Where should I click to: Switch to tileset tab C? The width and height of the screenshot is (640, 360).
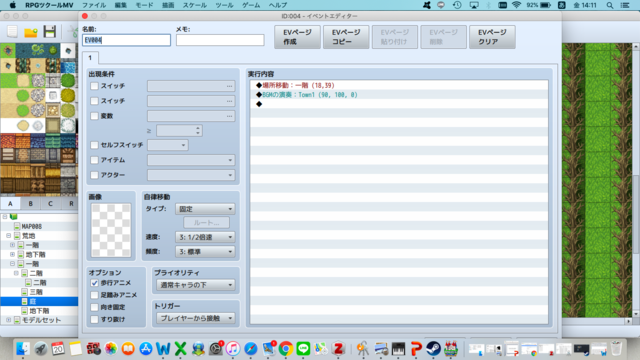50,203
